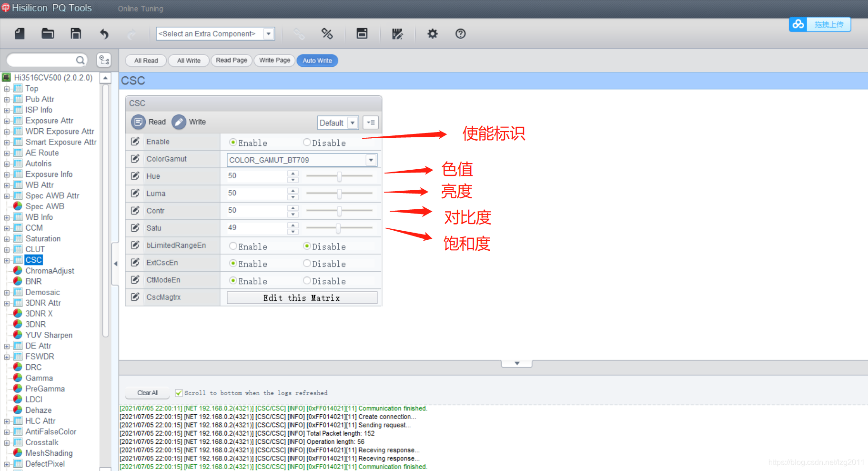Select Enable radio for CSC Enable
Image resolution: width=868 pixels, height=471 pixels.
(233, 142)
